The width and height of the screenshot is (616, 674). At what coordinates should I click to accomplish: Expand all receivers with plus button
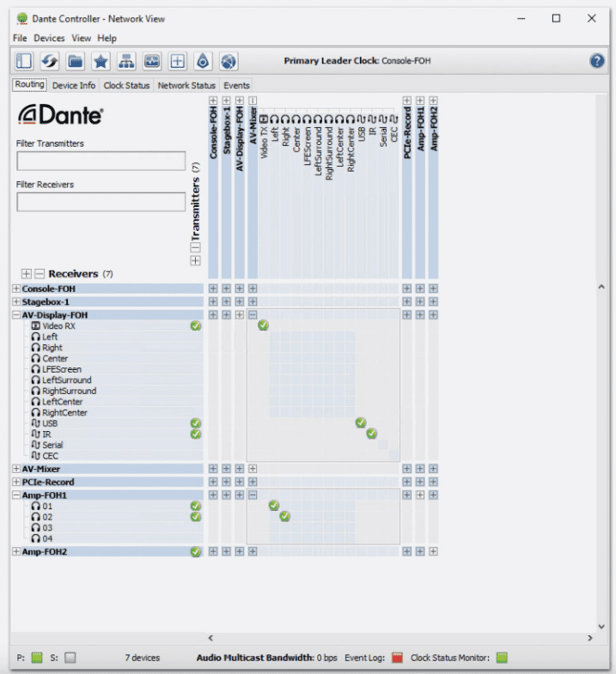point(27,274)
